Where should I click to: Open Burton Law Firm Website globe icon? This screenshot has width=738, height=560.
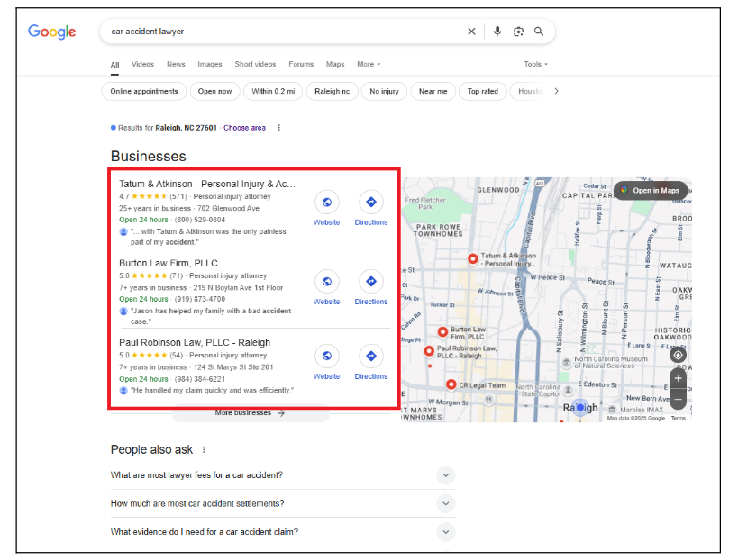[326, 282]
